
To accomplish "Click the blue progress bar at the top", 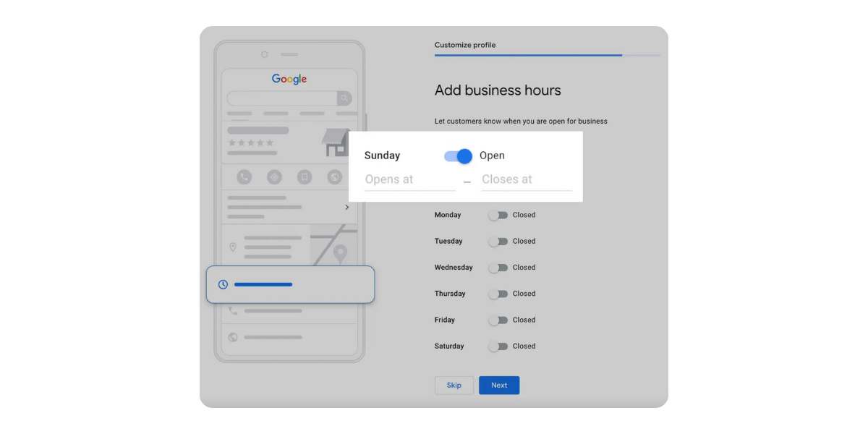I will pos(527,56).
